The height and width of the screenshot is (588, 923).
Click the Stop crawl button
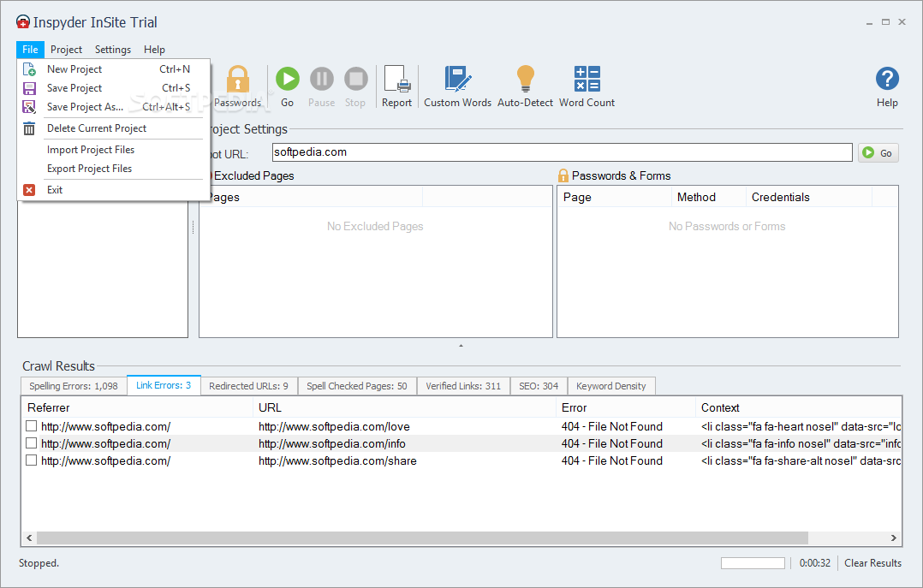point(355,87)
